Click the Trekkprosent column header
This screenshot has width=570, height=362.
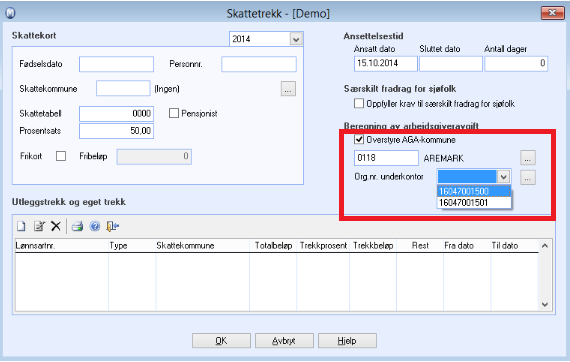(323, 246)
